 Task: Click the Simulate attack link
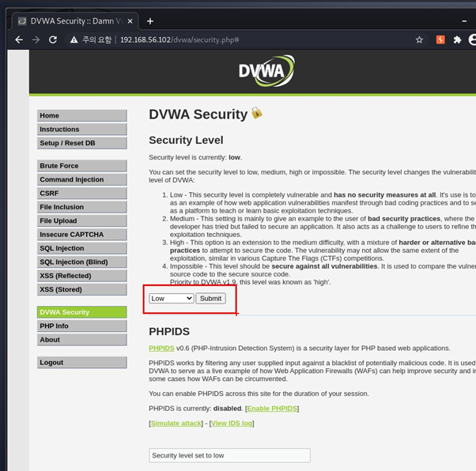click(x=176, y=424)
